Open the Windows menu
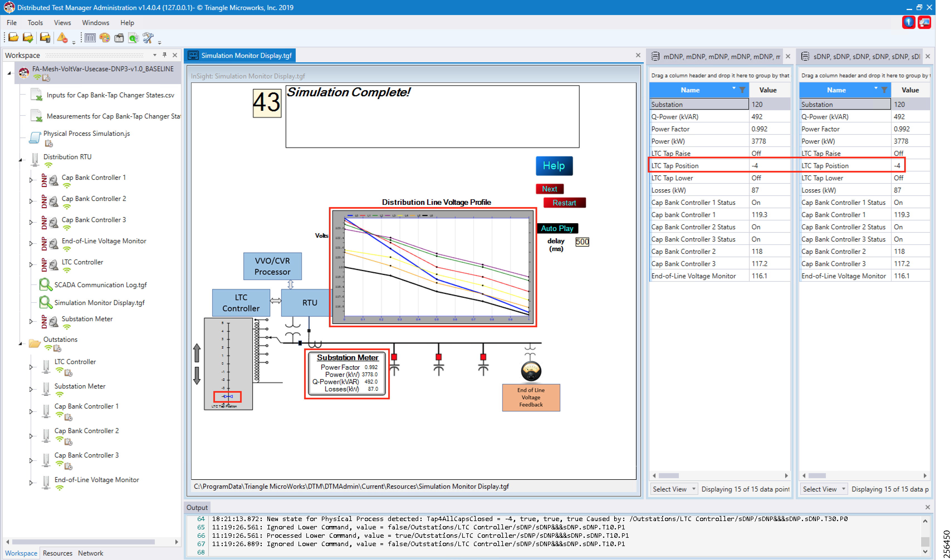This screenshot has width=952, height=560. [x=96, y=23]
